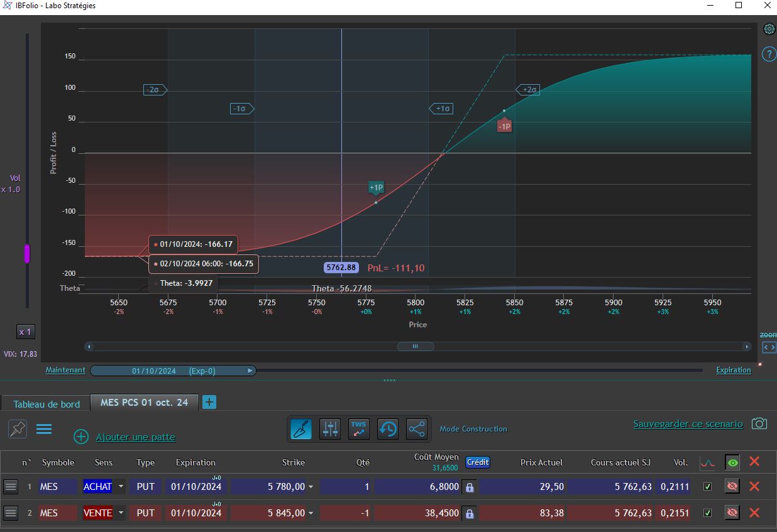Image resolution: width=777 pixels, height=532 pixels.
Task: Click Sauvegarder ce scenario link
Action: [688, 424]
